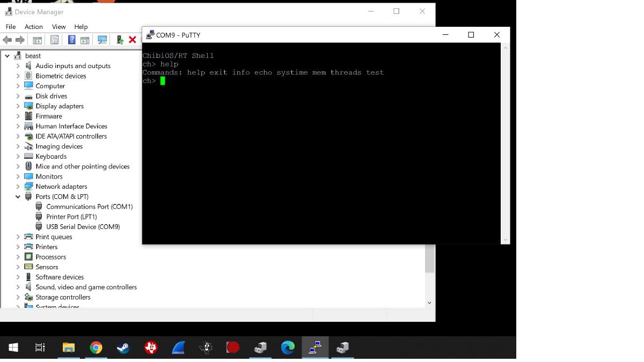Image resolution: width=644 pixels, height=362 pixels.
Task: Open Steam from the taskbar
Action: pyautogui.click(x=123, y=348)
